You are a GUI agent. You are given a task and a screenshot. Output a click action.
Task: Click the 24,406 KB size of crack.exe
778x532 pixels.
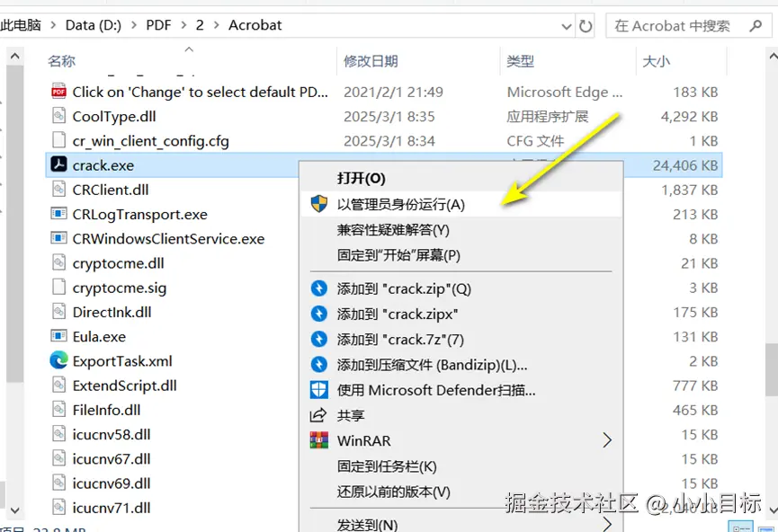(x=685, y=165)
